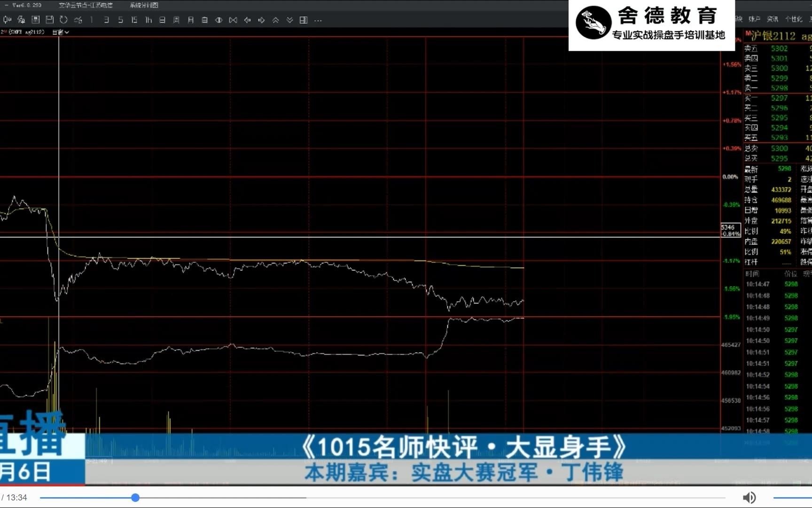Image resolution: width=812 pixels, height=508 pixels.
Task: Switch to 15-minute period
Action: [x=134, y=20]
